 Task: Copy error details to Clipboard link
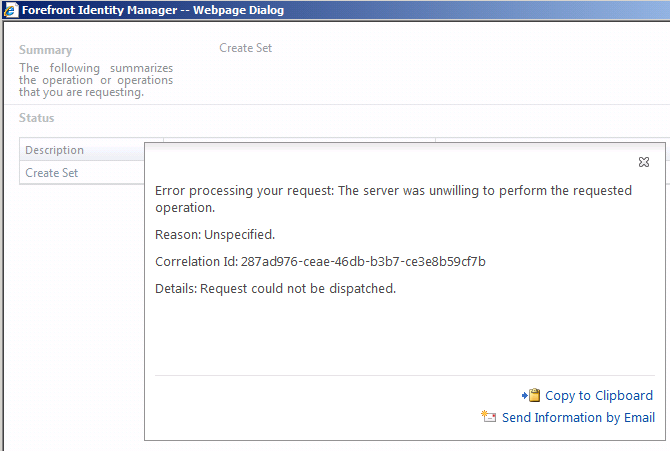coord(599,396)
